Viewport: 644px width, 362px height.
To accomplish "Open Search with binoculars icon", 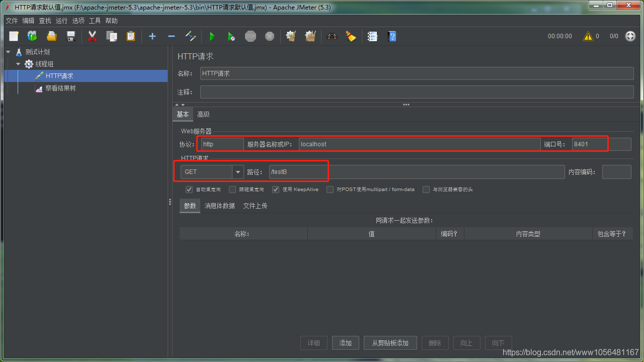I will [332, 36].
